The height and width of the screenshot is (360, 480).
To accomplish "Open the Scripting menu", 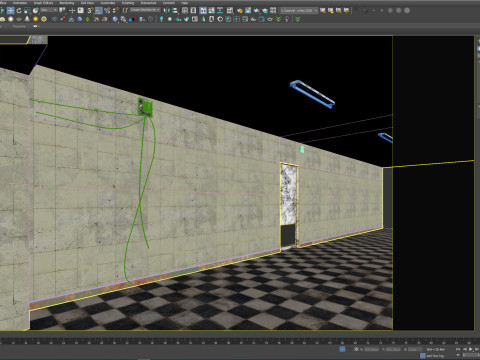I will coord(128,3).
